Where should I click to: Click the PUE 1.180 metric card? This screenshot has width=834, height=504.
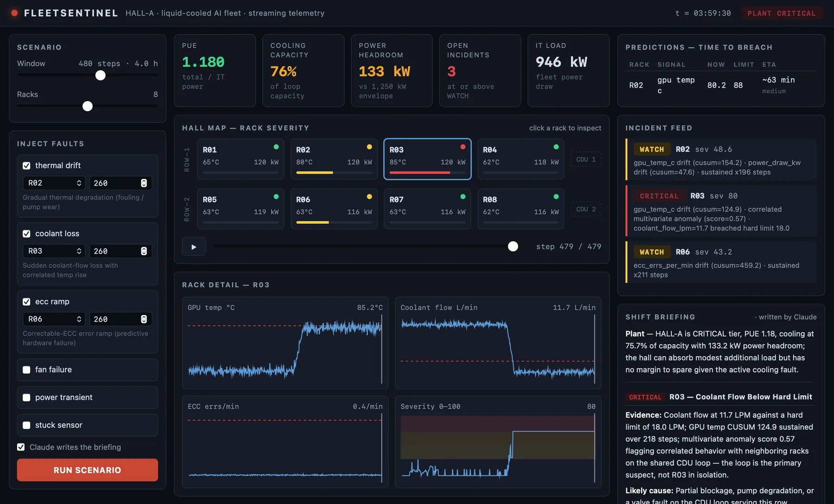(x=215, y=70)
